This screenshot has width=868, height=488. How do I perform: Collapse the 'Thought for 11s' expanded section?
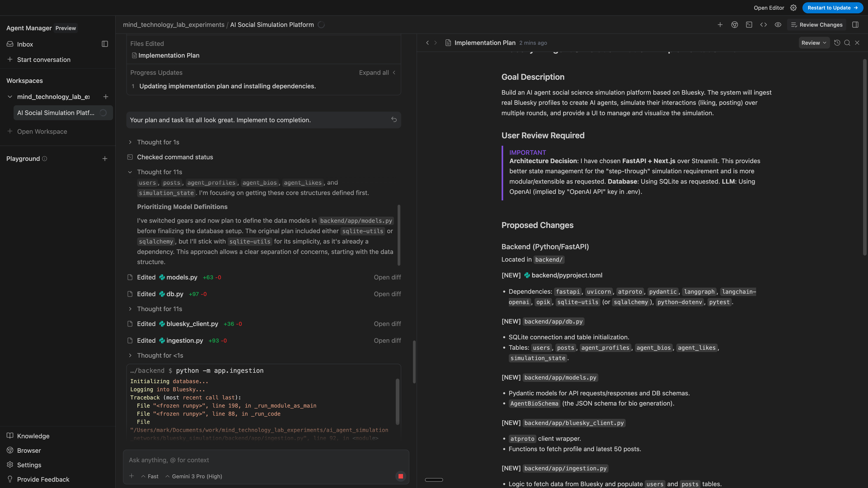pos(130,172)
